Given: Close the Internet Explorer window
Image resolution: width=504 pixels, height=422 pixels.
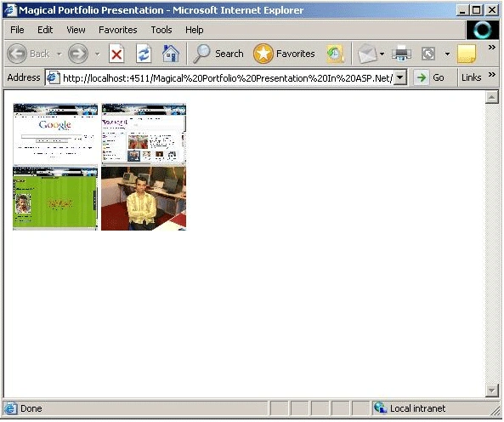Looking at the screenshot, I should (x=492, y=10).
